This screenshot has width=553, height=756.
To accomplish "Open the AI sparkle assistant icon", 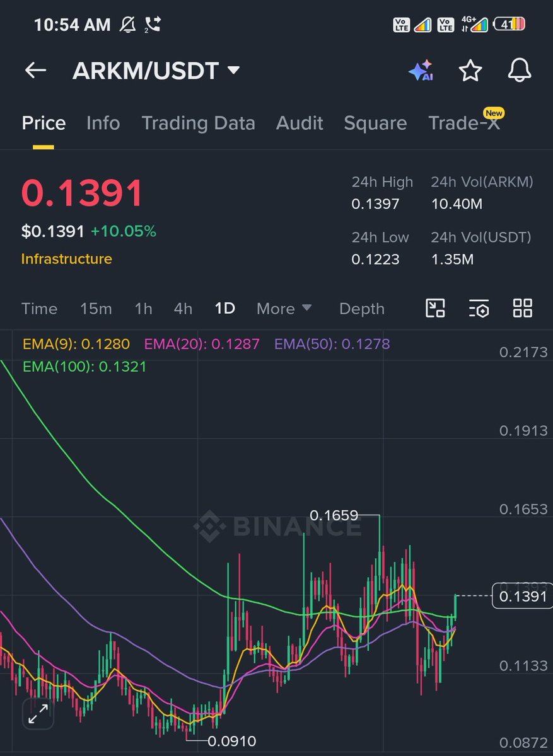I will (421, 71).
